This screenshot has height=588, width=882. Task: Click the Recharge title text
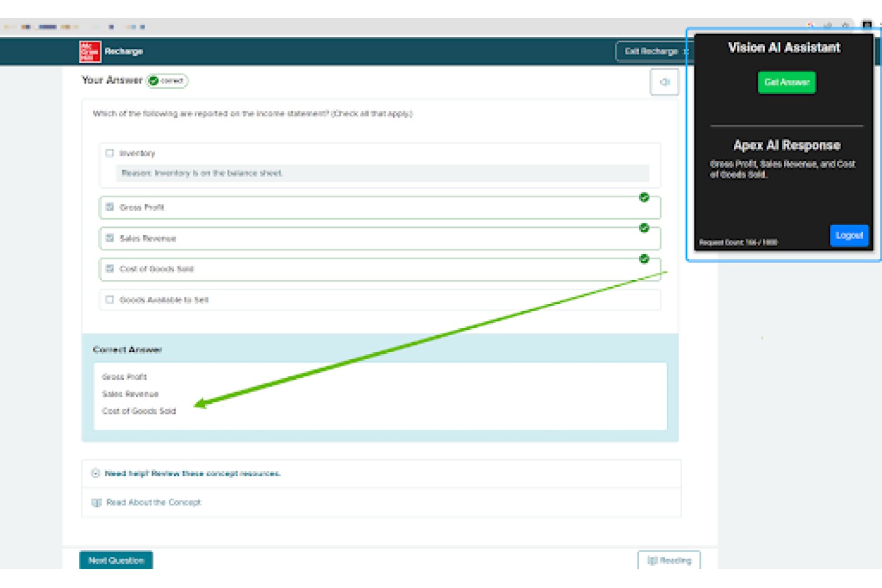click(123, 52)
